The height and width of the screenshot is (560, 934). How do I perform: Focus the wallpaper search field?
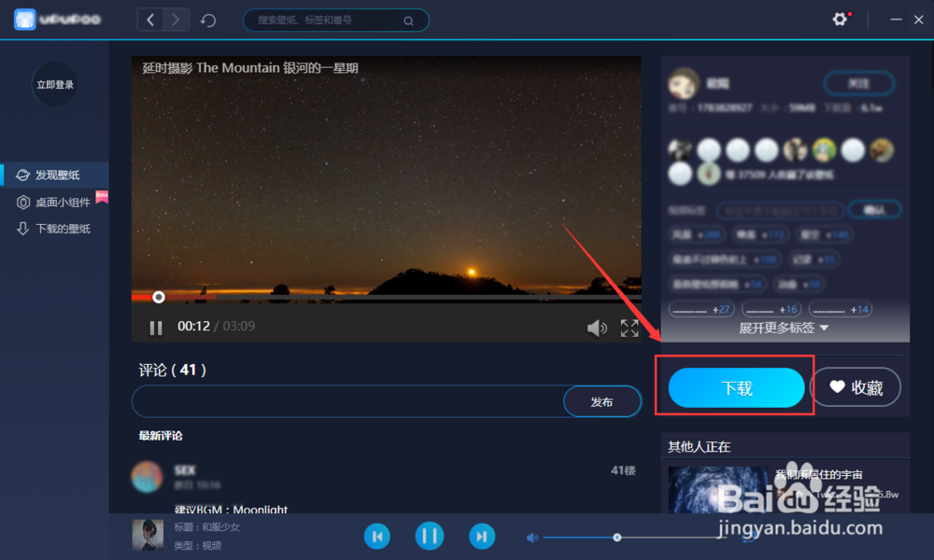pyautogui.click(x=336, y=21)
